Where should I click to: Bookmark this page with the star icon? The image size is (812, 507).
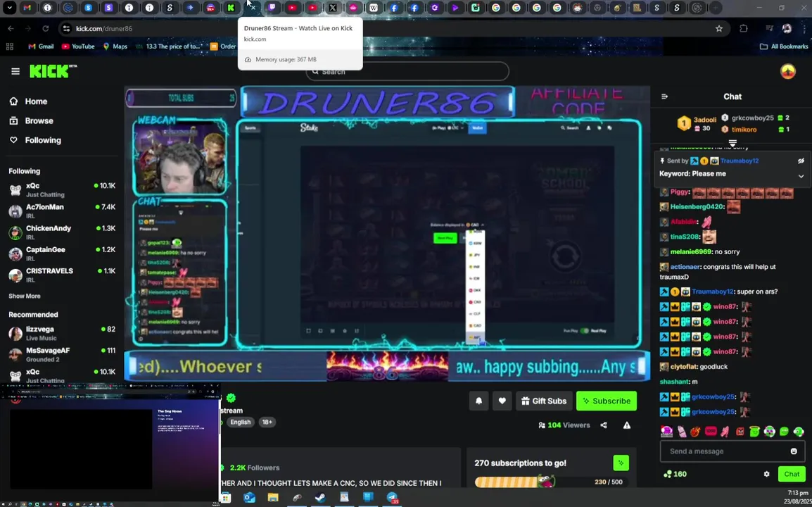tap(719, 28)
